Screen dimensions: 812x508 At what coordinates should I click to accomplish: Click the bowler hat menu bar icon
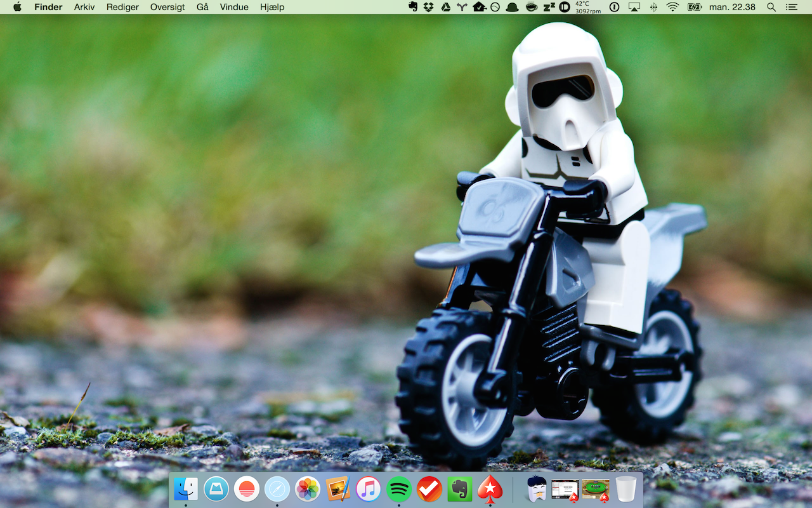point(513,7)
